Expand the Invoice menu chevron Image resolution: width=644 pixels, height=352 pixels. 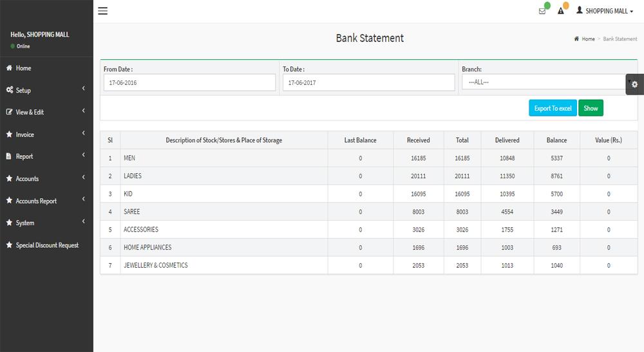pos(83,133)
